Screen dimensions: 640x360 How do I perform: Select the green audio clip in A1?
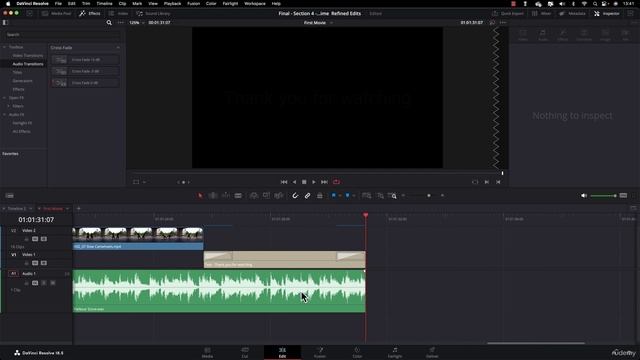(x=219, y=291)
